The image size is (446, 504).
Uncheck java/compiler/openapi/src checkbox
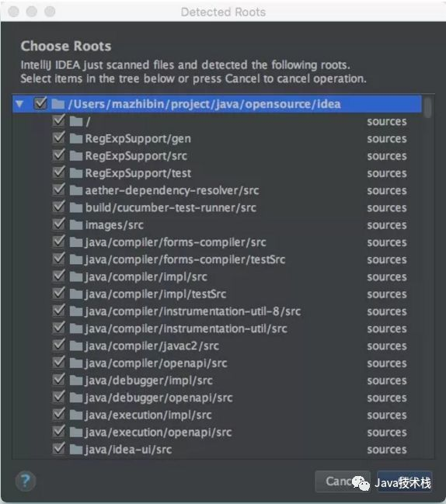coord(59,363)
